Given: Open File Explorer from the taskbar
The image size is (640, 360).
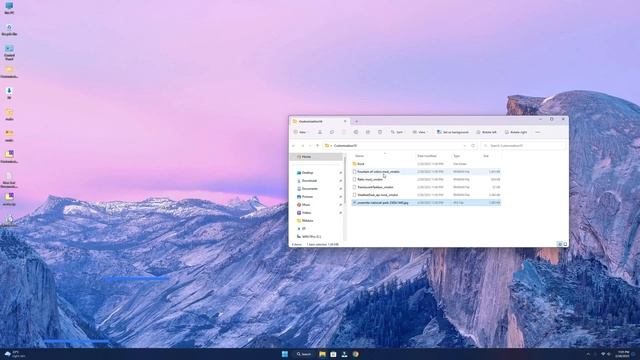Looking at the screenshot, I should (x=322, y=354).
